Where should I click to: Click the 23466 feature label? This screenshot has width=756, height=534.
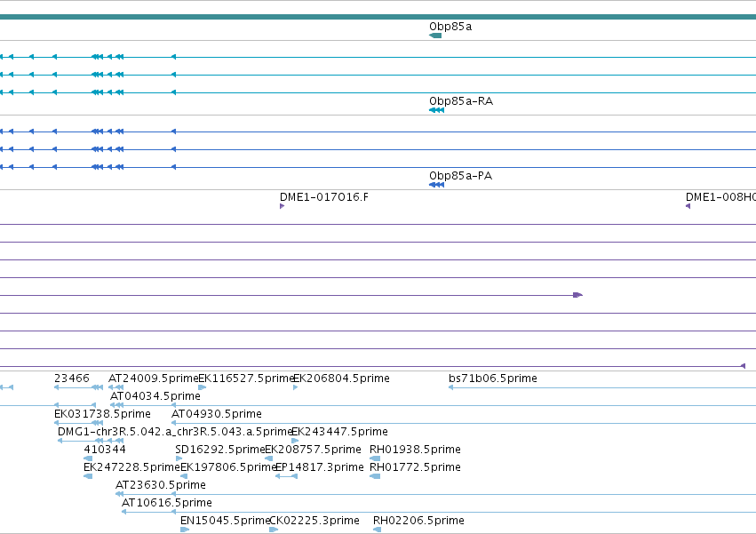click(71, 379)
